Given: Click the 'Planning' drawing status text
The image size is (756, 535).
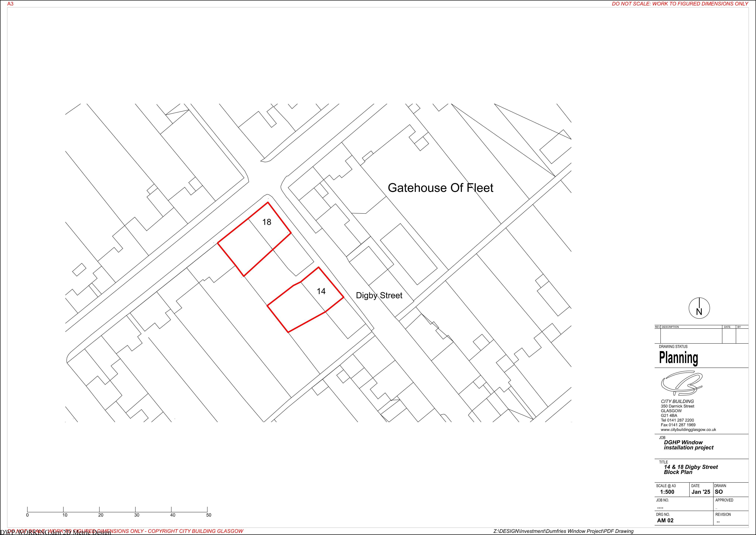Looking at the screenshot, I should click(678, 358).
